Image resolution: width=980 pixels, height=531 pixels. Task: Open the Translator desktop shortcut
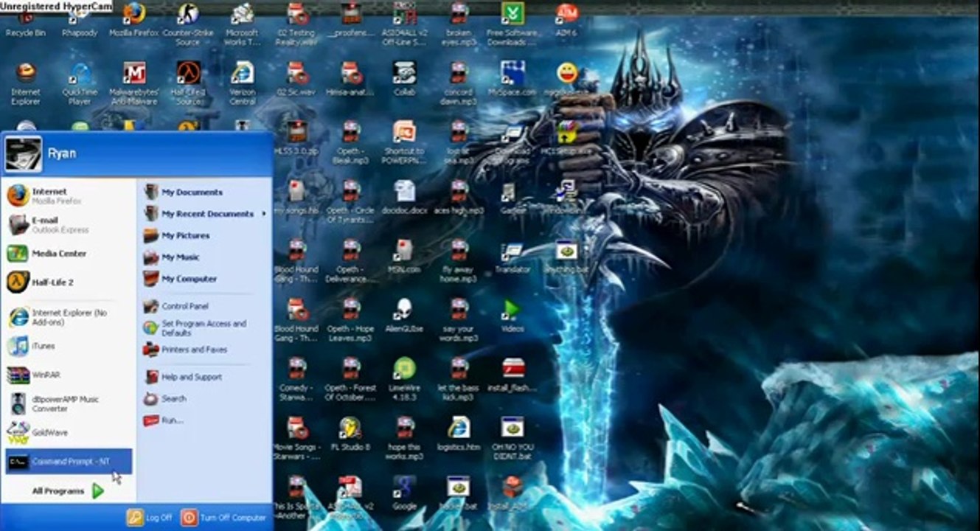click(512, 257)
